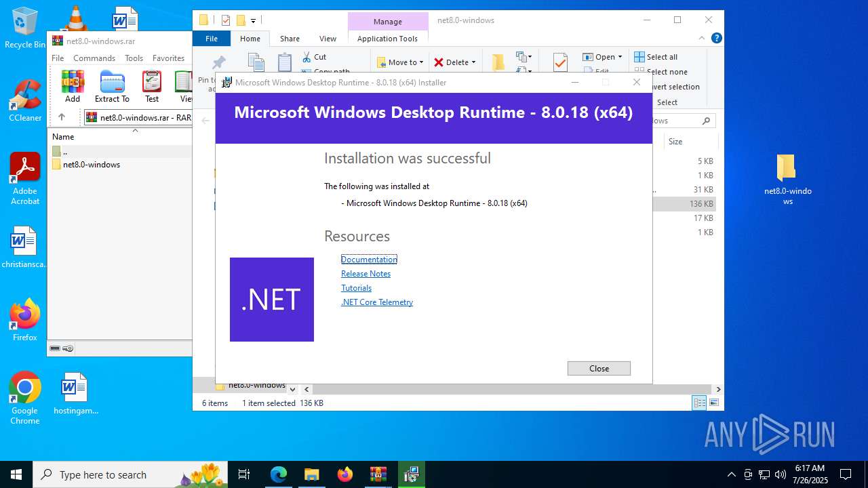The image size is (868, 488).
Task: Switch to Large icons view in status bar
Action: tap(713, 403)
